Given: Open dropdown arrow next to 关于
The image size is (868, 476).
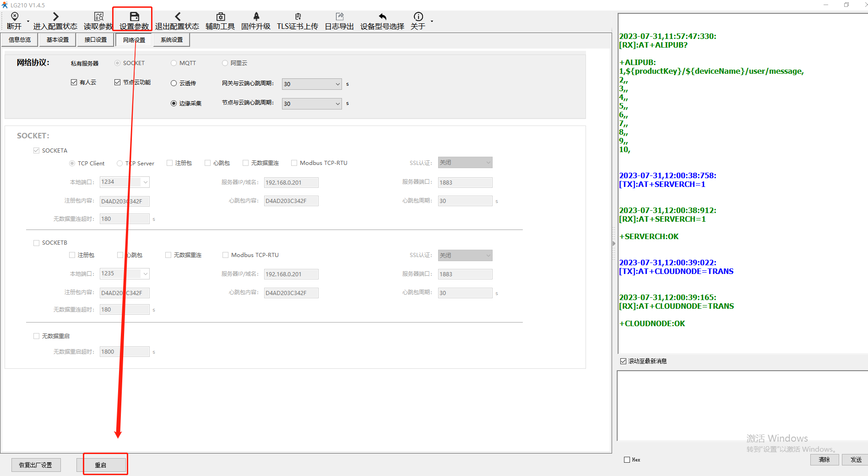Looking at the screenshot, I should [432, 22].
